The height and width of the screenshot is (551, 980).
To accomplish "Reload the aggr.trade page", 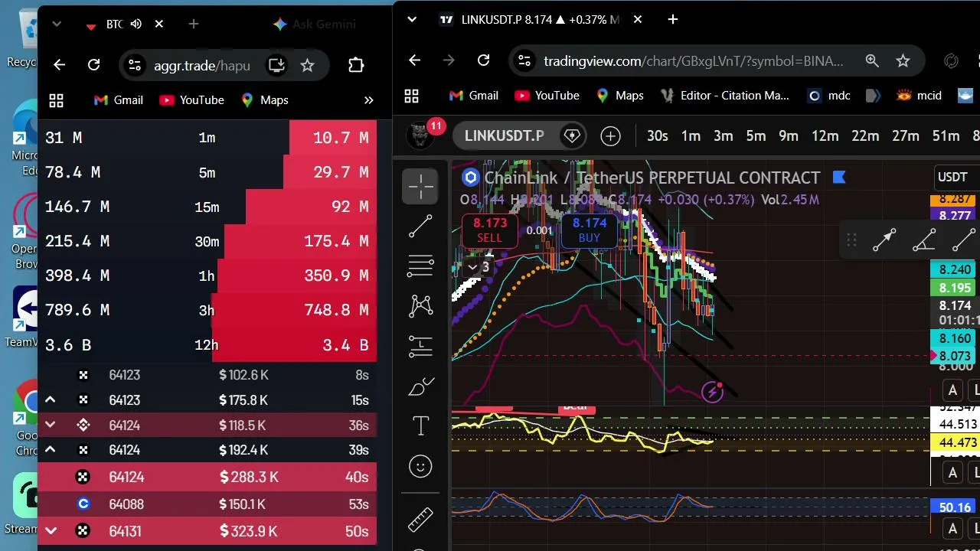I will tap(93, 65).
